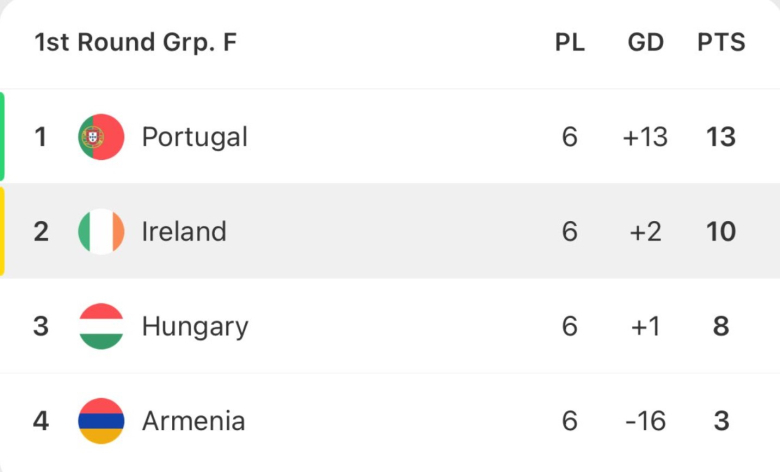Viewport: 780px width, 472px height.
Task: Click Portugal's 13 points value
Action: click(x=721, y=137)
